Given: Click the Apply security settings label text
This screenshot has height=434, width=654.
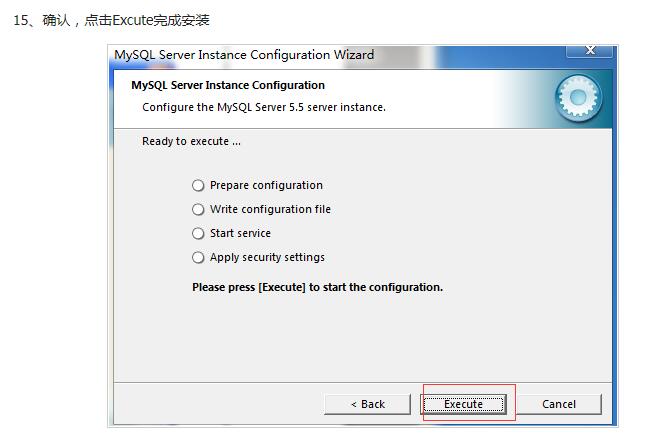Looking at the screenshot, I should pos(267,257).
